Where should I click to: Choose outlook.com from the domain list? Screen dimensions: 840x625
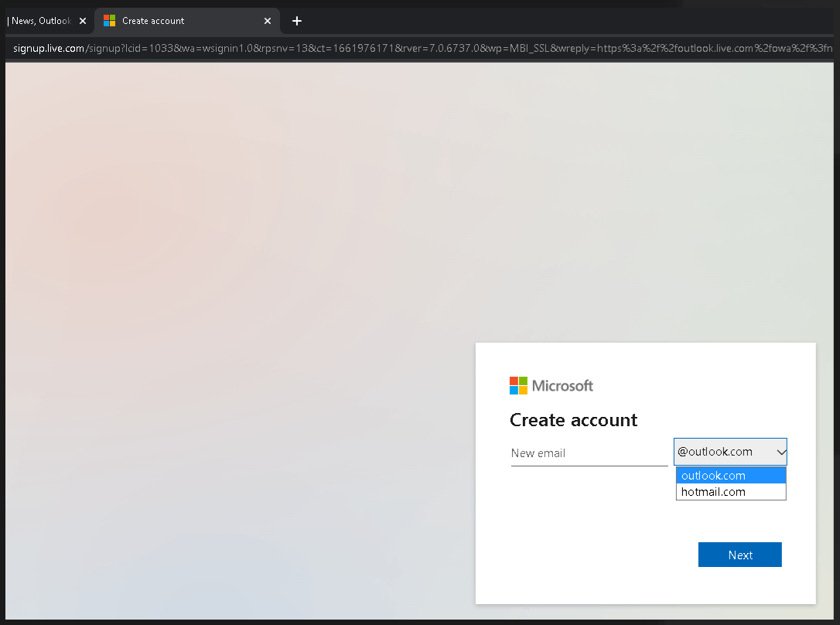coord(731,476)
